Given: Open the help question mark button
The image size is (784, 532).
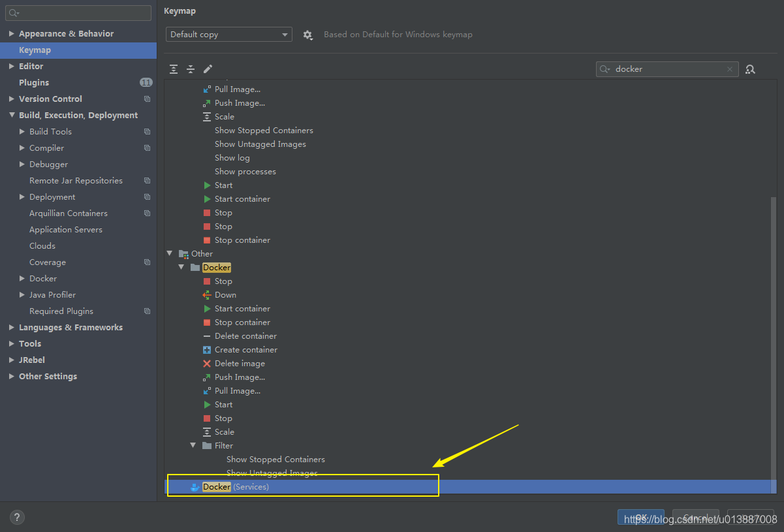Looking at the screenshot, I should pyautogui.click(x=17, y=518).
